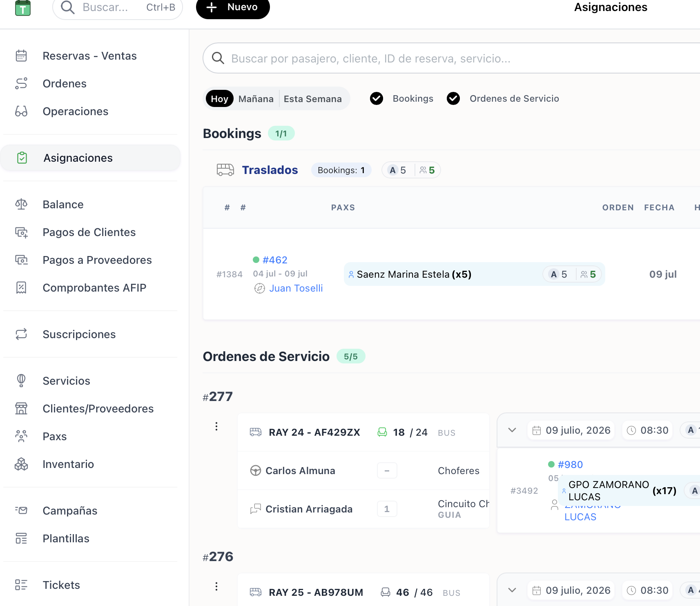Click the steering wheel icon beside Carlos Almuna

click(256, 471)
